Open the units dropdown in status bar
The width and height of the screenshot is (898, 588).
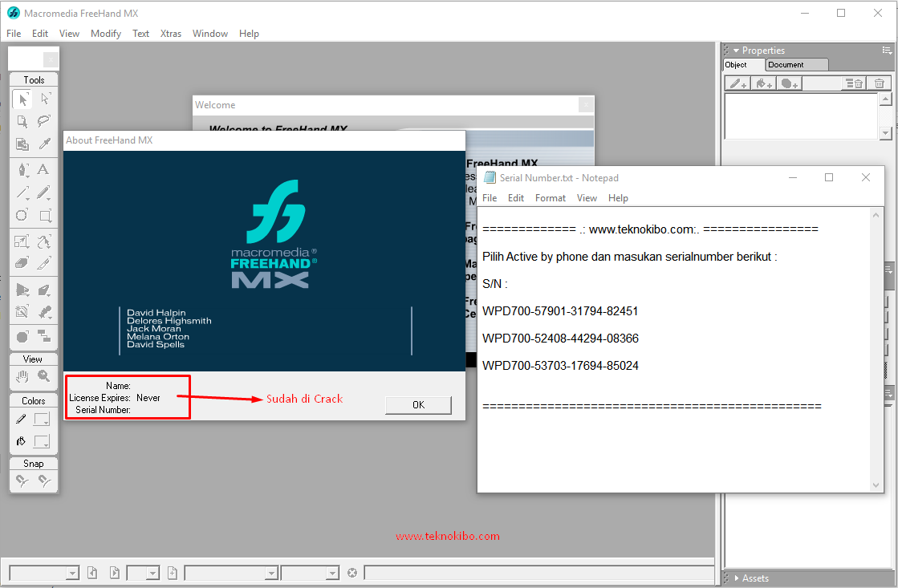tap(333, 573)
